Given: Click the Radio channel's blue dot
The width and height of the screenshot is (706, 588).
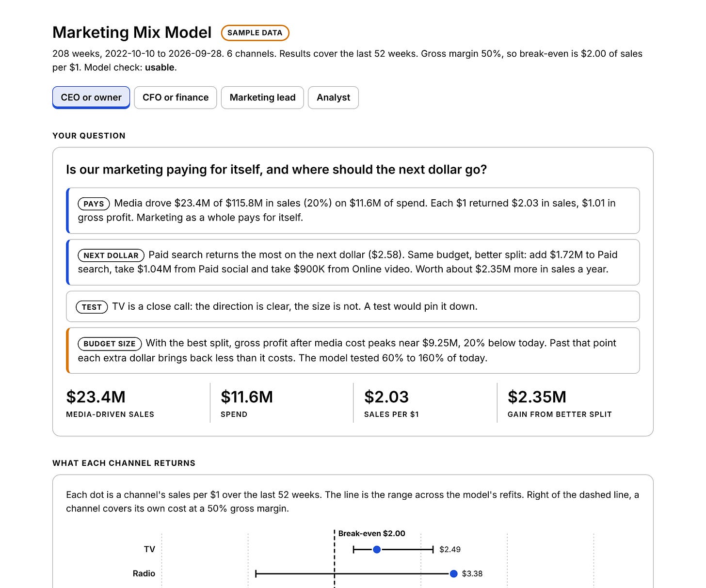Looking at the screenshot, I should [453, 574].
